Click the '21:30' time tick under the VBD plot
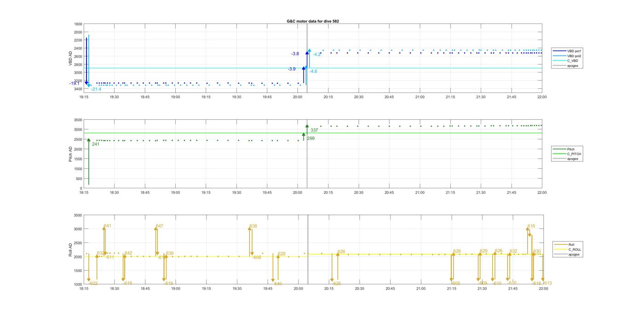 coord(481,97)
